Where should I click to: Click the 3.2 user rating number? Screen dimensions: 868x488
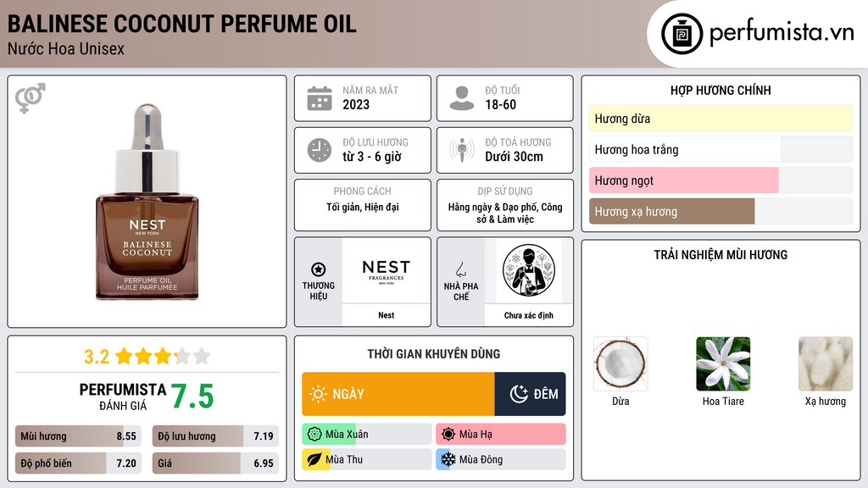tap(97, 357)
